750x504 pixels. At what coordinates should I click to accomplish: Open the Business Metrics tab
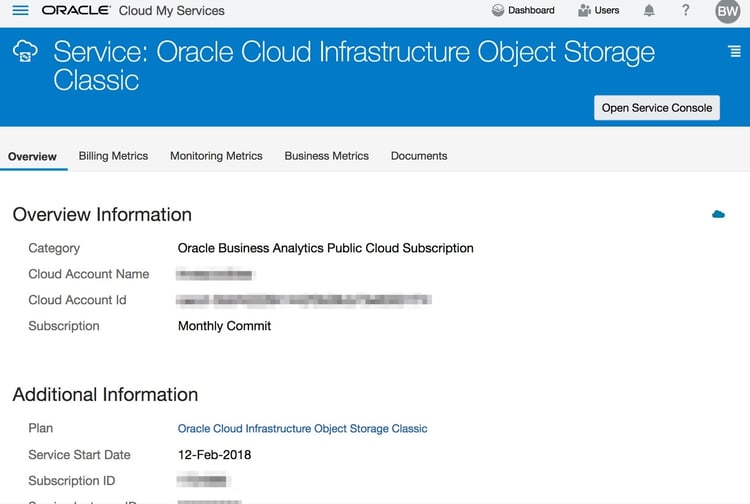[327, 156]
